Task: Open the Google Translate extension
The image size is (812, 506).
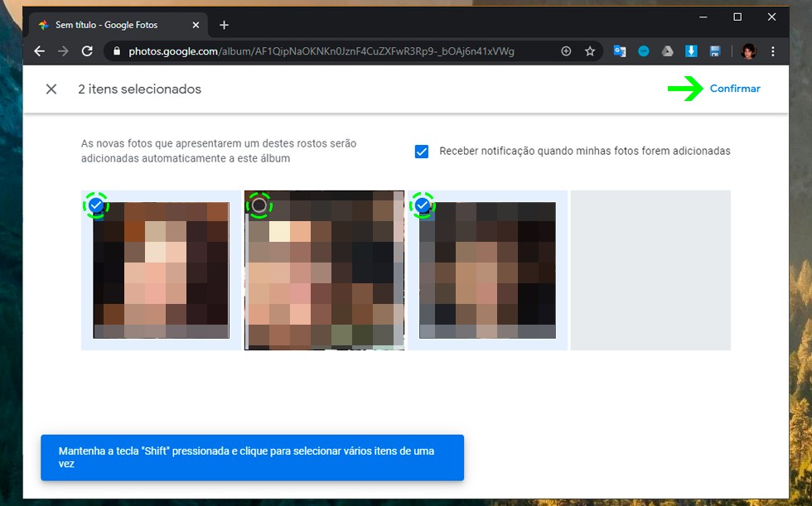Action: tap(619, 51)
